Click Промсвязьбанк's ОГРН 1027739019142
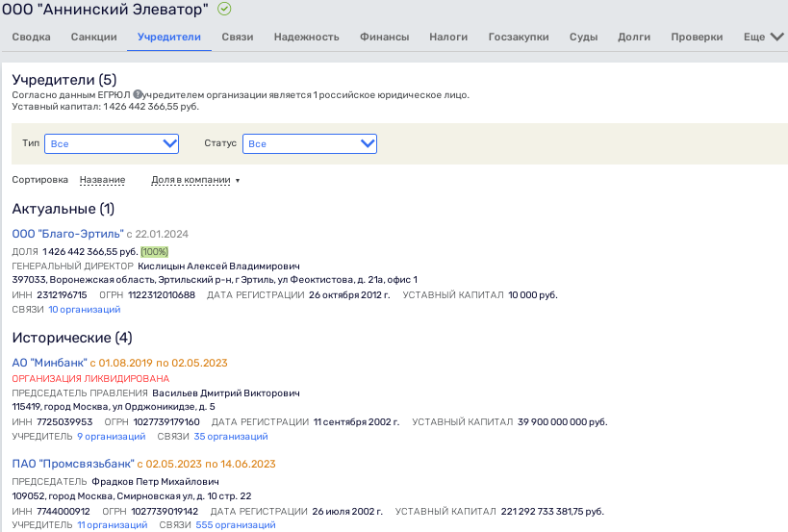This screenshot has width=788, height=532. (x=165, y=512)
